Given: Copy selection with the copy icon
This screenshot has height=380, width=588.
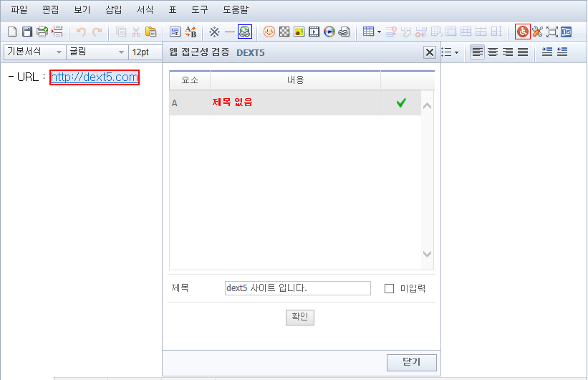Looking at the screenshot, I should 121,32.
